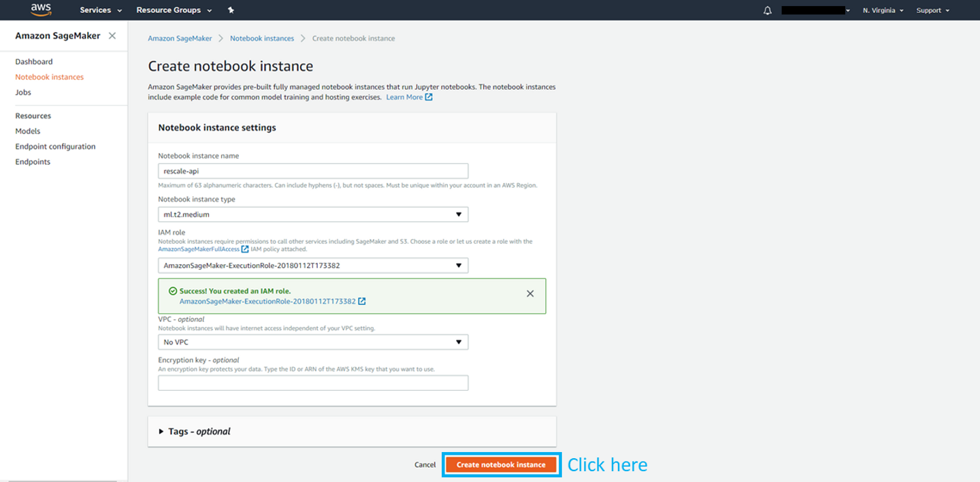
Task: Open the notifications bell icon
Action: tap(768, 10)
